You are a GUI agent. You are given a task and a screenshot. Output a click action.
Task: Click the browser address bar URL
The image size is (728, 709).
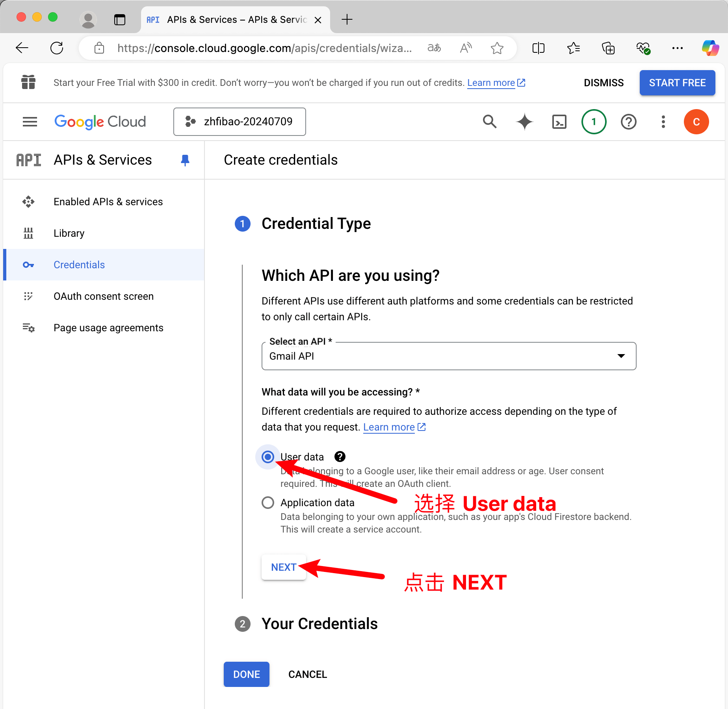click(x=264, y=48)
